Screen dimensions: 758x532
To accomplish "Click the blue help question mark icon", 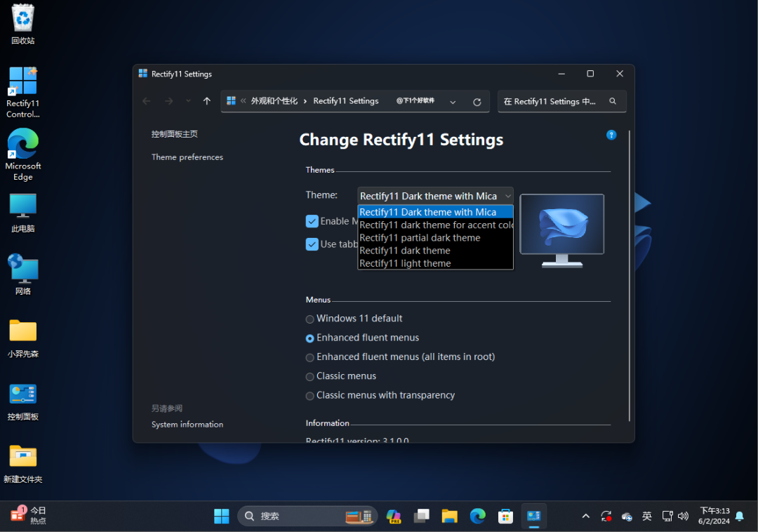I will point(611,135).
